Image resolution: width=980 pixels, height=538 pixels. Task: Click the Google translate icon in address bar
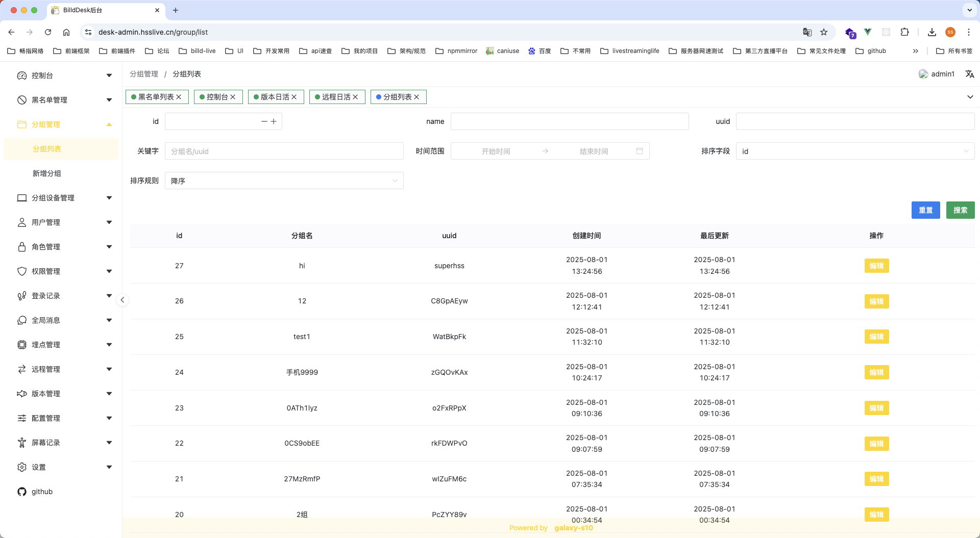pos(807,32)
